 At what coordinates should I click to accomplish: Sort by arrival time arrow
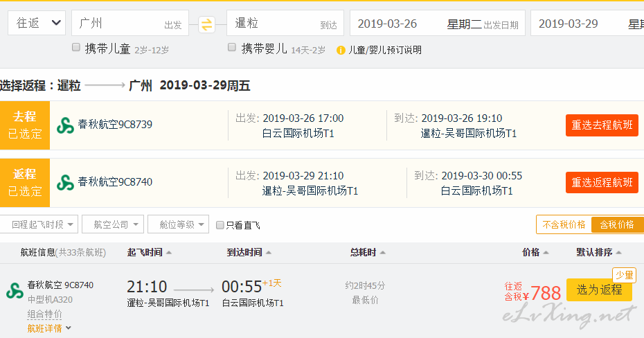click(x=268, y=253)
